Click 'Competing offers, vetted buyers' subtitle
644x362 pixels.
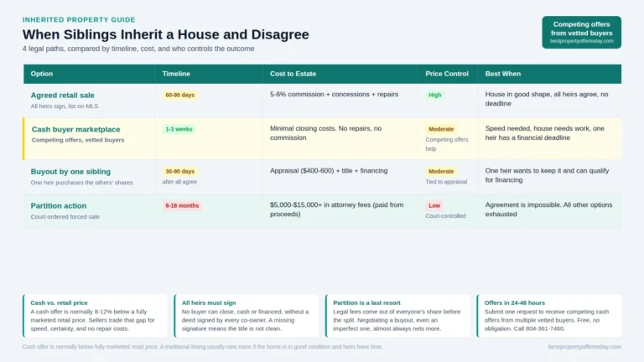pyautogui.click(x=78, y=140)
